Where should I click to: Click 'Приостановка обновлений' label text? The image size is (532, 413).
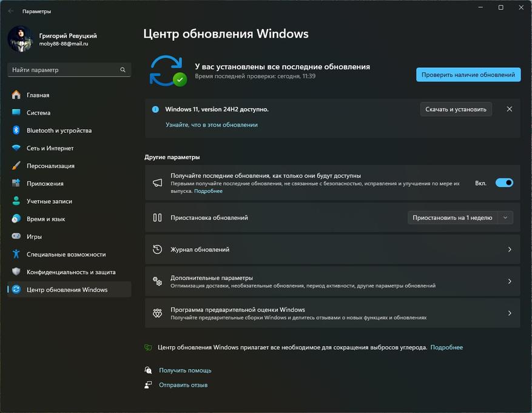click(x=209, y=218)
